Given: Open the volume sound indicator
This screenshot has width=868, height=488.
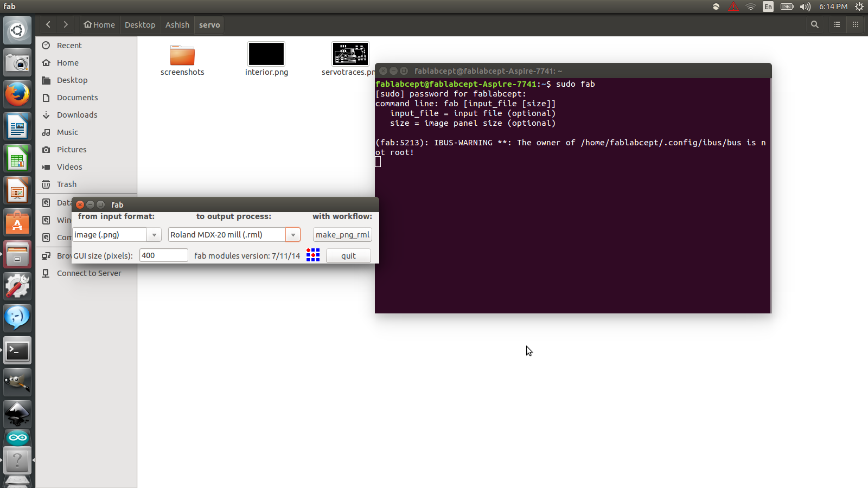Looking at the screenshot, I should click(805, 7).
